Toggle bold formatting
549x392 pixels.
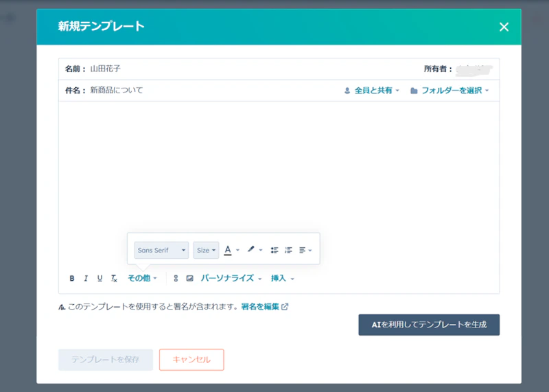pyautogui.click(x=72, y=278)
